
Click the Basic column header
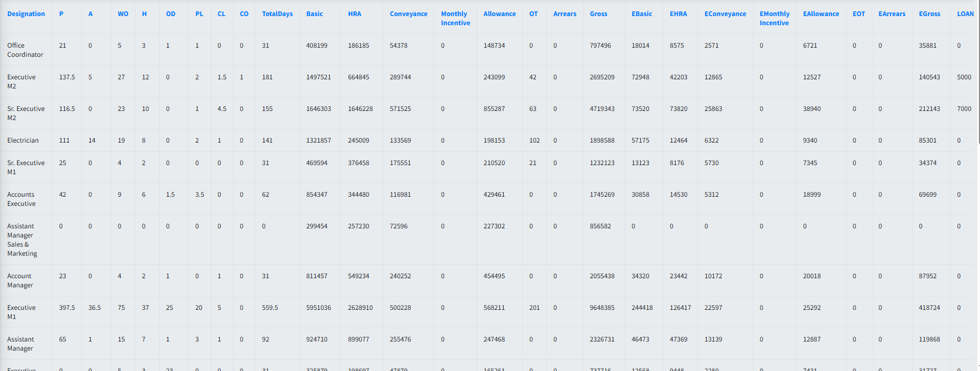[x=315, y=14]
